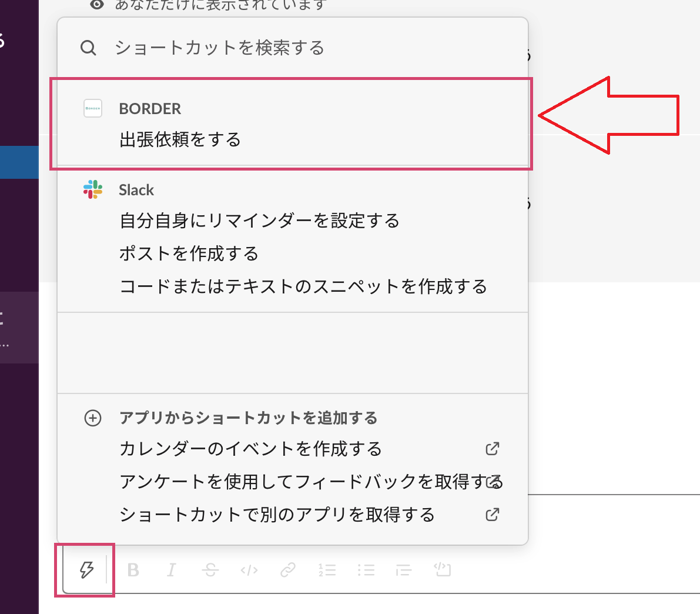This screenshot has height=614, width=700.
Task: Apply blockquote formatting
Action: (x=404, y=570)
